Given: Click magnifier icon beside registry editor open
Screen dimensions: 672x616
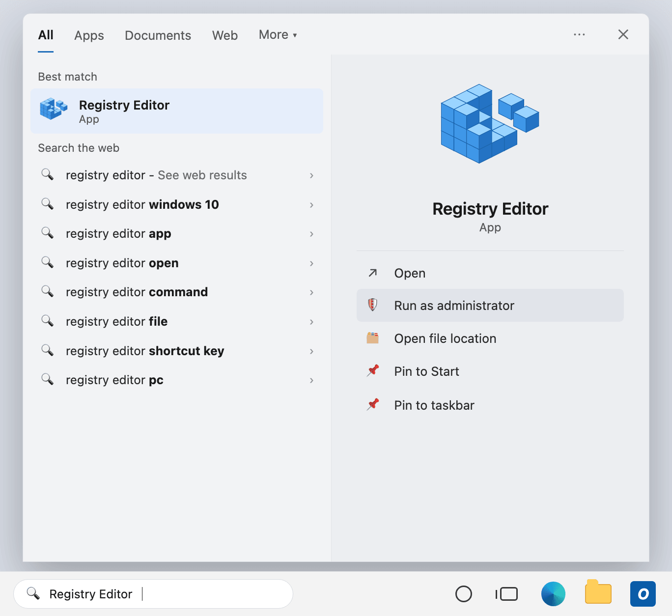Looking at the screenshot, I should pyautogui.click(x=47, y=262).
